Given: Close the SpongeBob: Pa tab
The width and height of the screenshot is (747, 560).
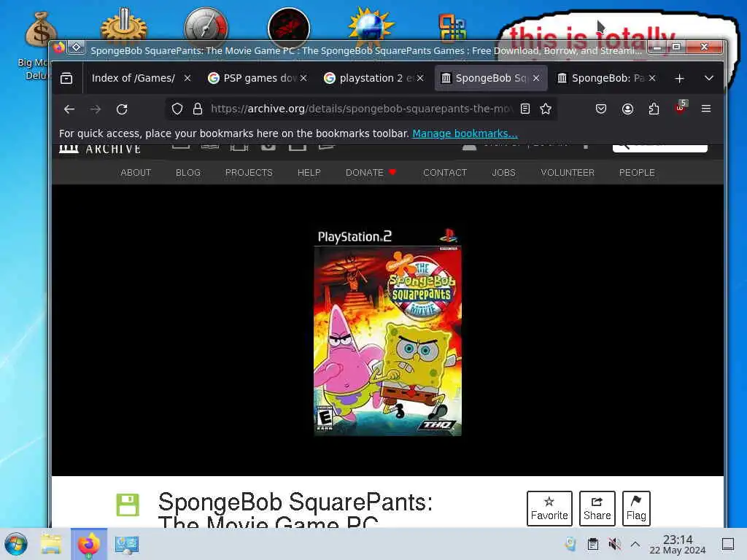Looking at the screenshot, I should tap(652, 78).
